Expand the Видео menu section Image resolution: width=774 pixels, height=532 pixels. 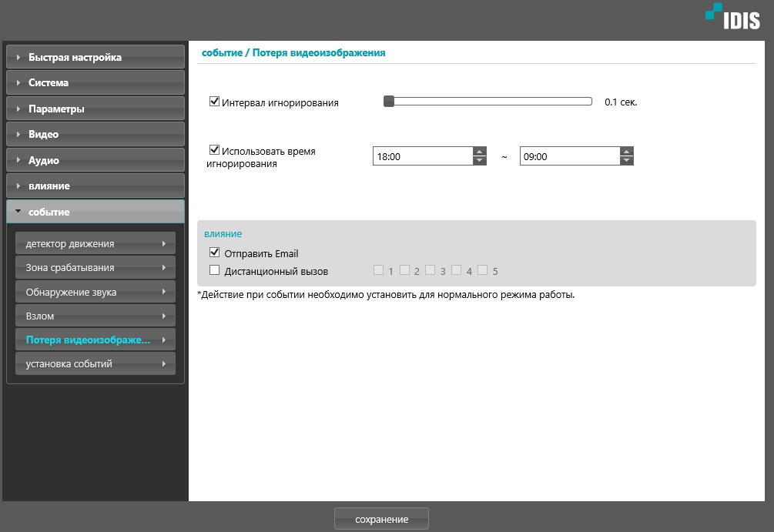95,134
